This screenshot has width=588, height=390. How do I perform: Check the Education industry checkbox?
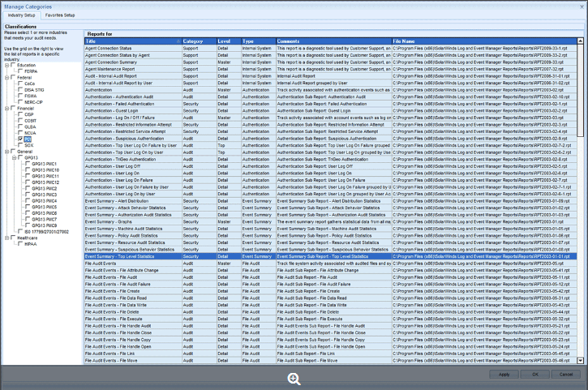(13, 65)
